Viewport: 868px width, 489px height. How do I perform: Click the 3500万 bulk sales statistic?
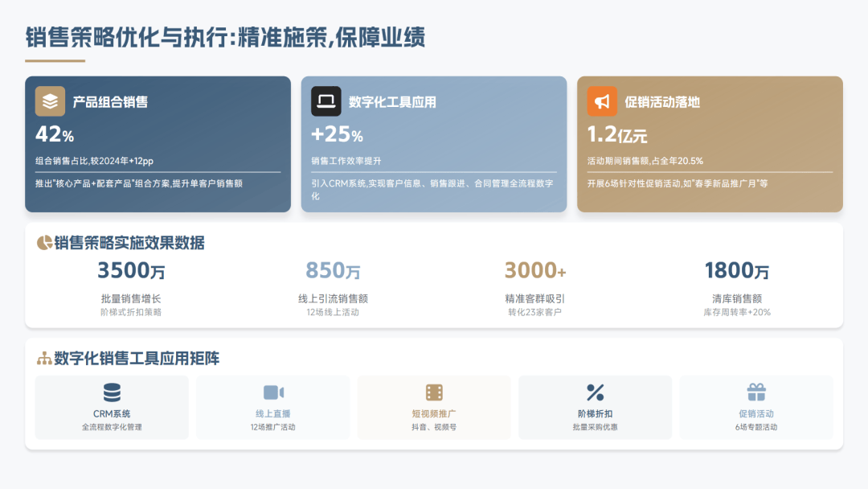[131, 271]
